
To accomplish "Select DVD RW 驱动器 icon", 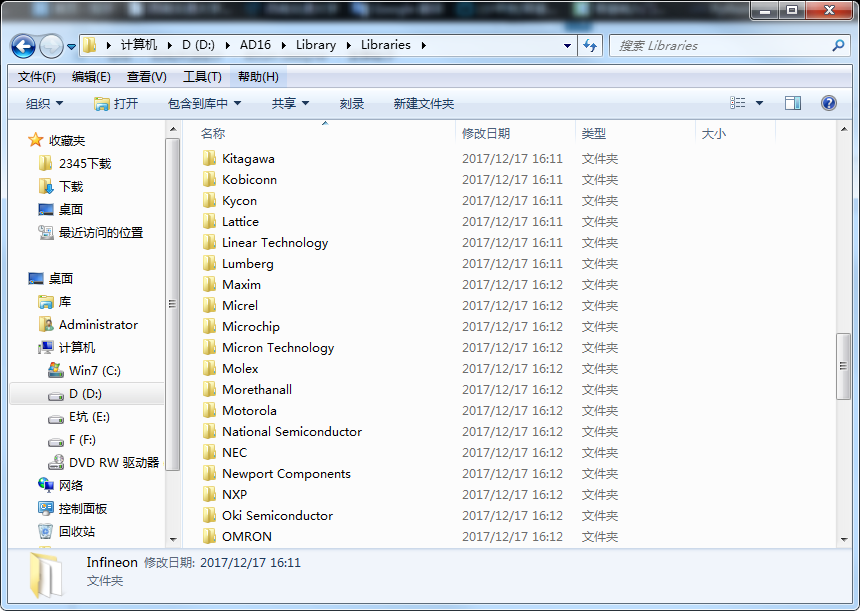I will (x=56, y=463).
